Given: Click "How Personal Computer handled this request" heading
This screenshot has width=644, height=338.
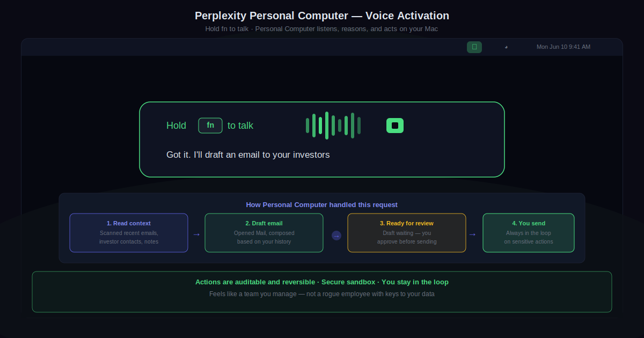Looking at the screenshot, I should [x=322, y=205].
